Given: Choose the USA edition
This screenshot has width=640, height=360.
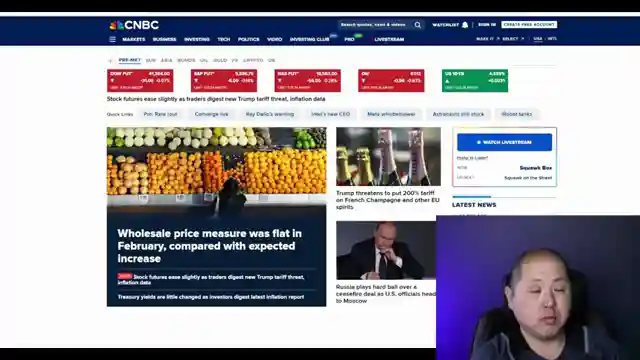Looking at the screenshot, I should pos(538,39).
